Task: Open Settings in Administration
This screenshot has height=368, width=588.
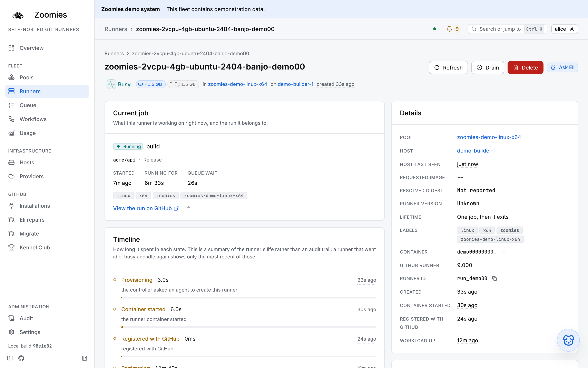Action: coord(47,332)
